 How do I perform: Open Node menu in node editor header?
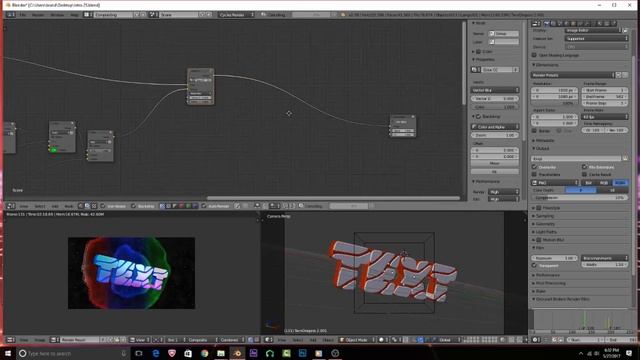coord(69,206)
